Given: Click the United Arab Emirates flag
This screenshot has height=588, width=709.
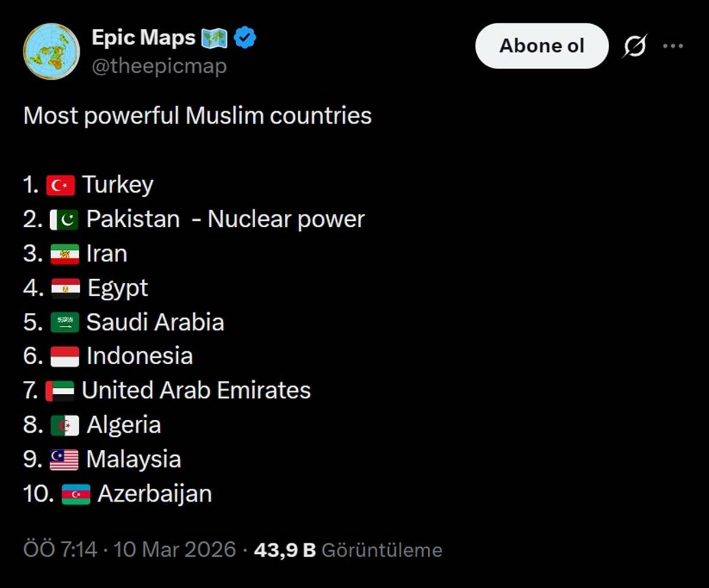Looking at the screenshot, I should pyautogui.click(x=60, y=391).
